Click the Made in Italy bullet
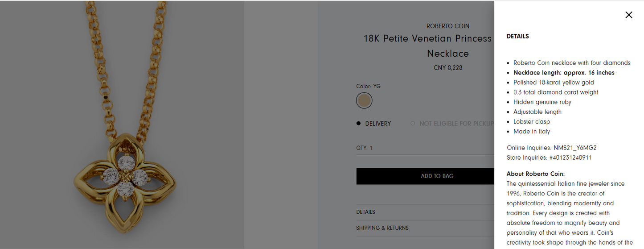Screen dimensions: 644x249 pos(532,132)
